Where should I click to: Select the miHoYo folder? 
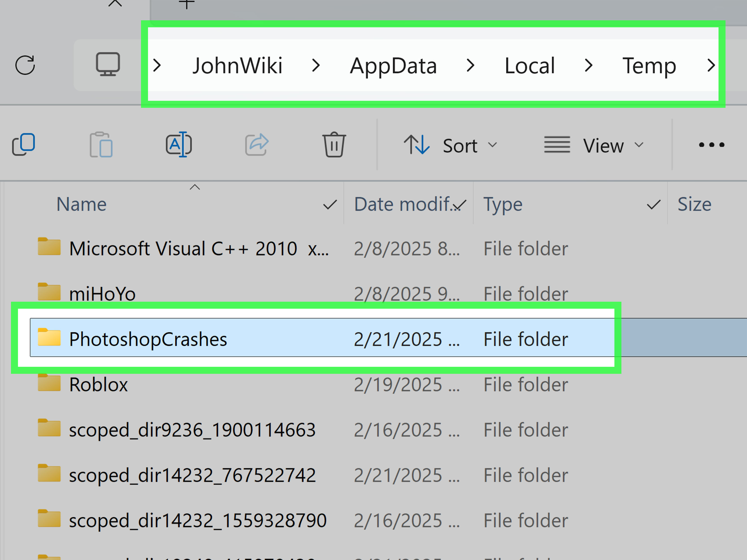point(102,294)
